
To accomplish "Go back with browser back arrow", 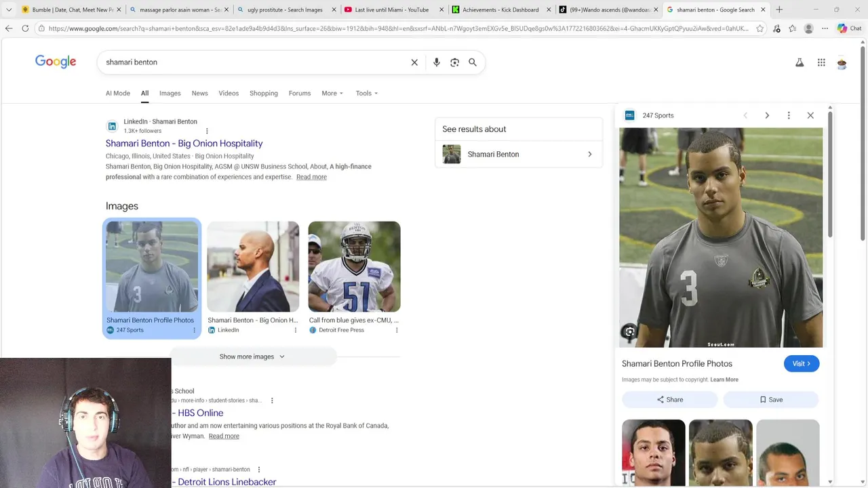I will 9,28.
